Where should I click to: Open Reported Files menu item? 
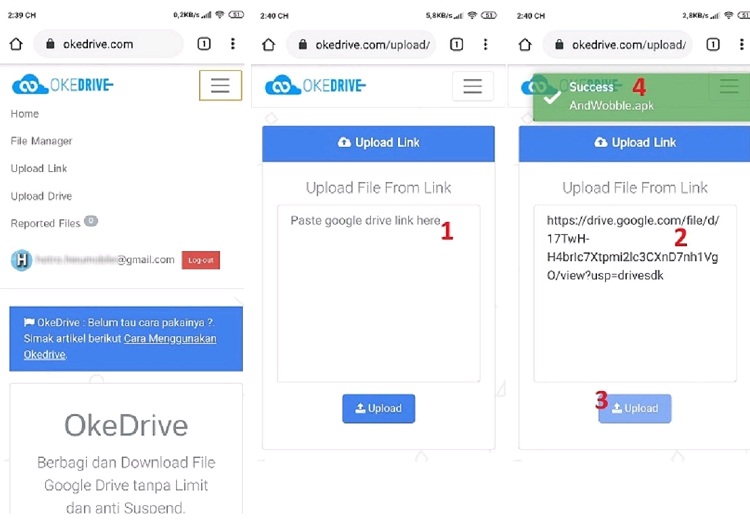tap(45, 223)
